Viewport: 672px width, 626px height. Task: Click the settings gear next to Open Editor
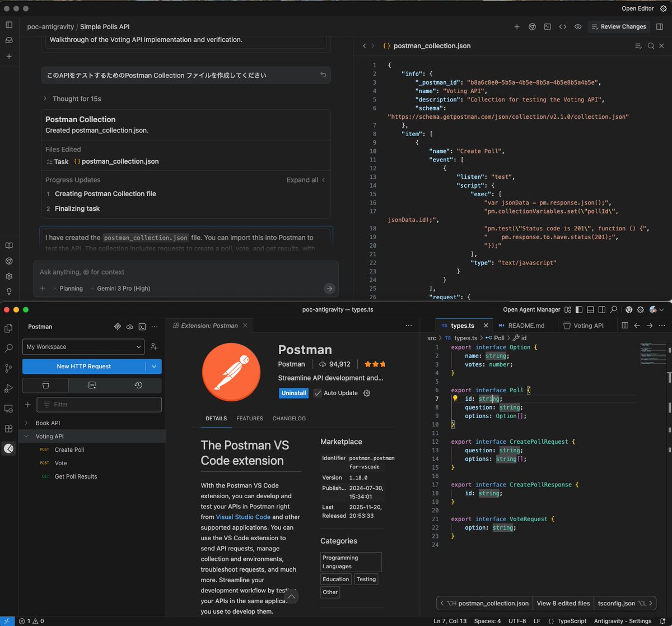(x=663, y=8)
